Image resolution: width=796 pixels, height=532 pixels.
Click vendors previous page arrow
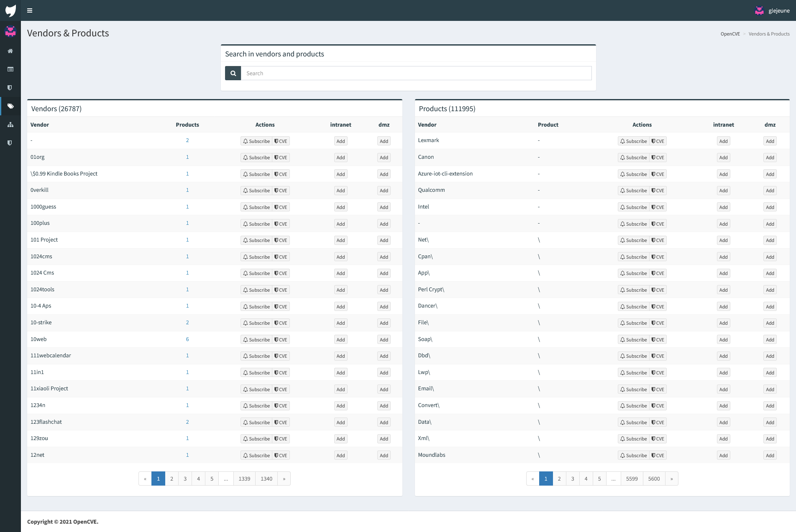145,479
